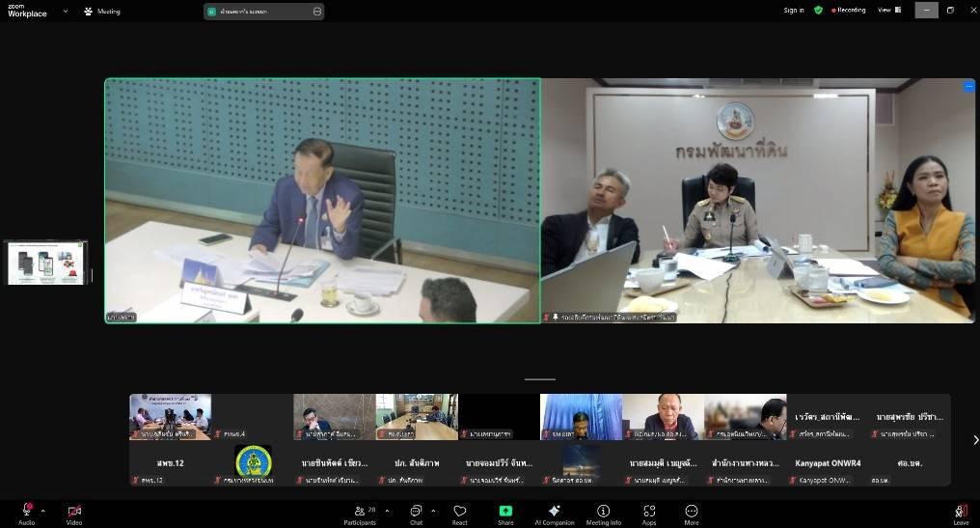The width and height of the screenshot is (980, 528).
Task: Select the shared screen thumbnail on left
Action: point(46,263)
